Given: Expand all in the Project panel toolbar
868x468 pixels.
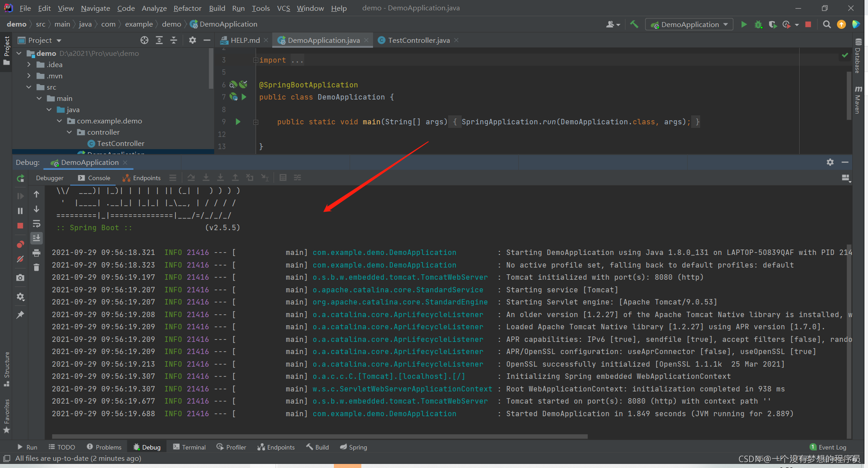Looking at the screenshot, I should click(159, 40).
